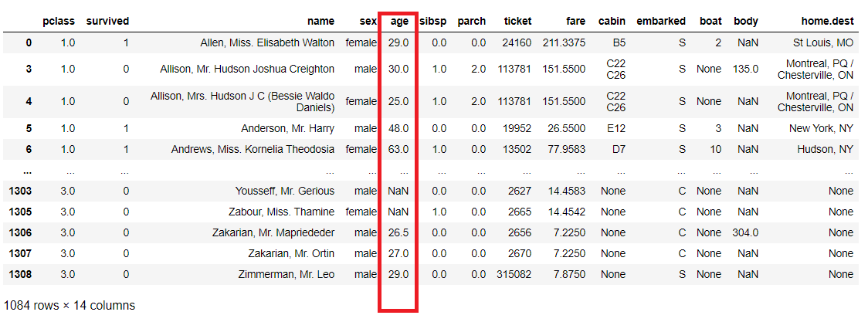Click the "cabin" column header
The image size is (868, 322).
click(x=612, y=19)
